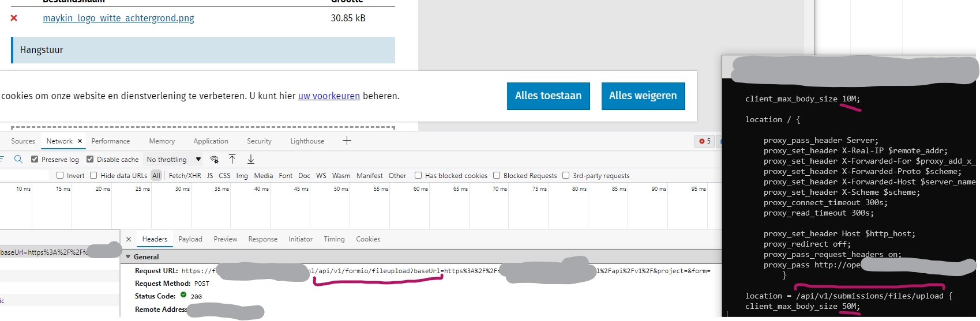Filter requests by Fetch/XHR
The height and width of the screenshot is (321, 980).
pos(185,176)
